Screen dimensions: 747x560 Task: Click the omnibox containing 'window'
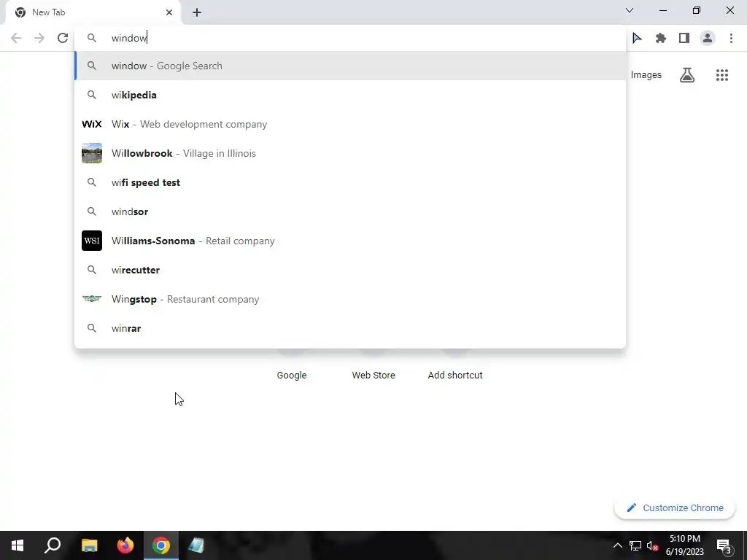(350, 38)
